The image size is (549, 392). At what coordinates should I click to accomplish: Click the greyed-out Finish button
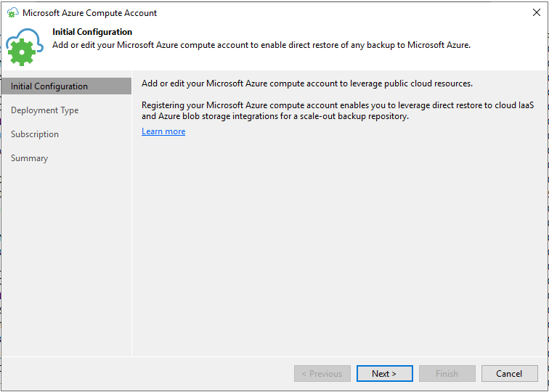447,374
